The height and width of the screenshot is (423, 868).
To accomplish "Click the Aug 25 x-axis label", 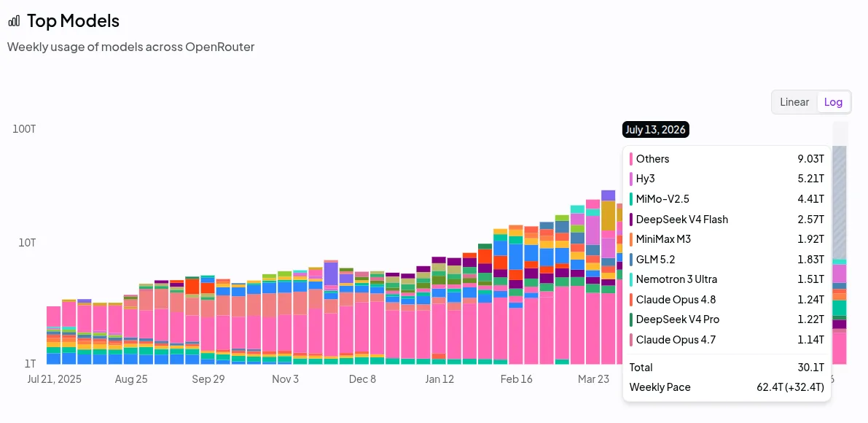I will point(131,379).
